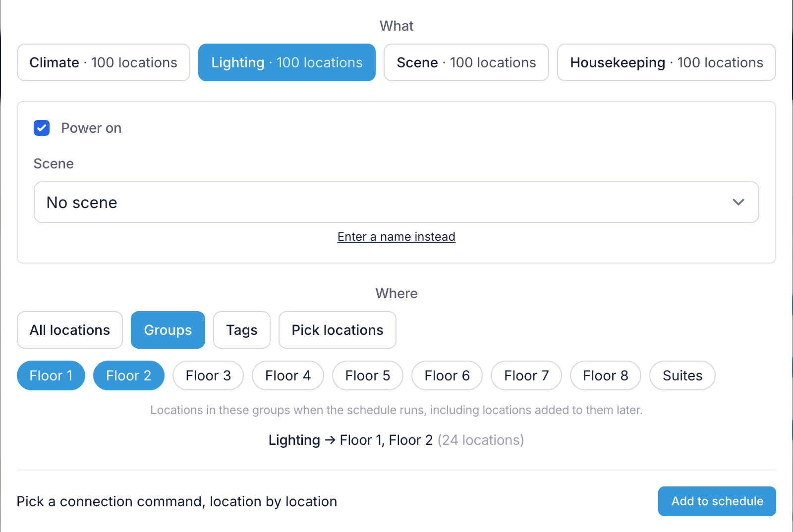
Task: Select the Floor 6 group chip
Action: coord(447,375)
